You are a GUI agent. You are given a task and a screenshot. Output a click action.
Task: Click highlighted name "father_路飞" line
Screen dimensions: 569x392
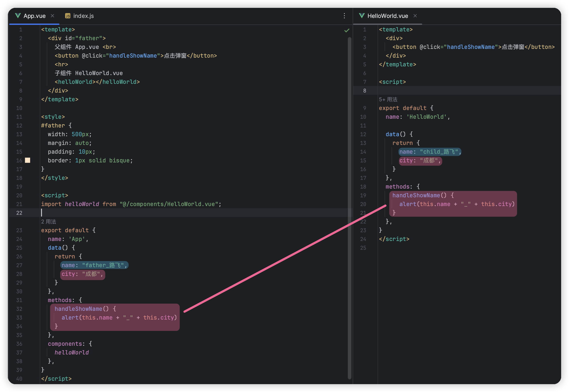tap(94, 265)
